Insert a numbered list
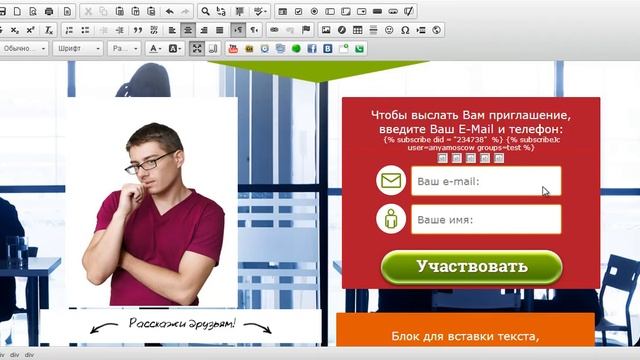640x360 pixels. [69, 30]
